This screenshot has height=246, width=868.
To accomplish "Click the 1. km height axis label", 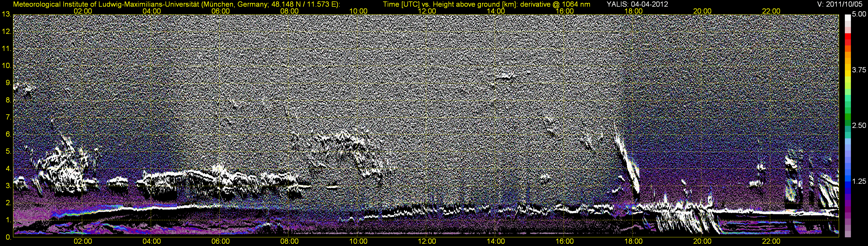I will point(8,220).
